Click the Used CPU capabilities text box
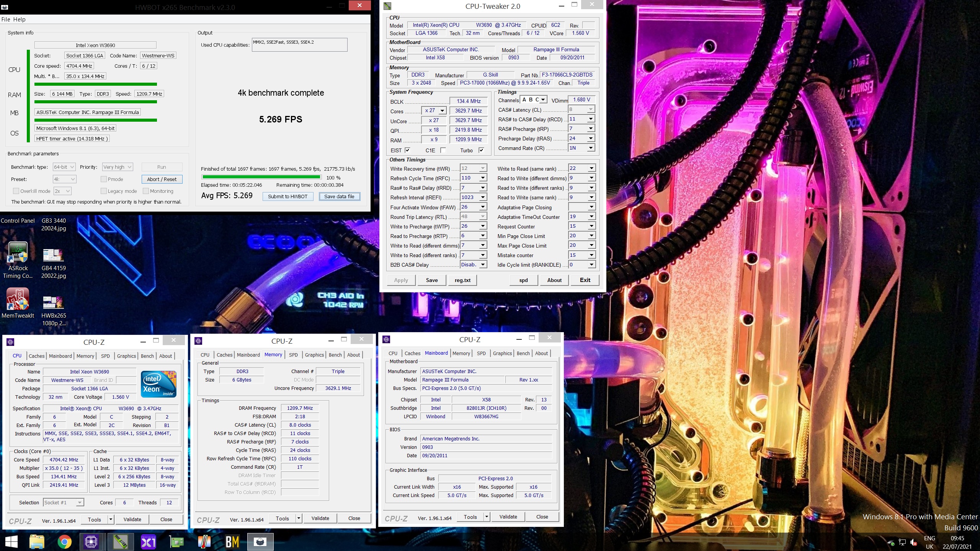 tap(299, 45)
